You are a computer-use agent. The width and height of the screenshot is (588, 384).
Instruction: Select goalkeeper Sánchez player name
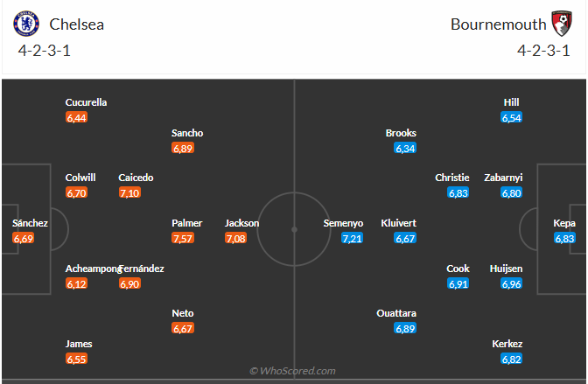click(30, 223)
